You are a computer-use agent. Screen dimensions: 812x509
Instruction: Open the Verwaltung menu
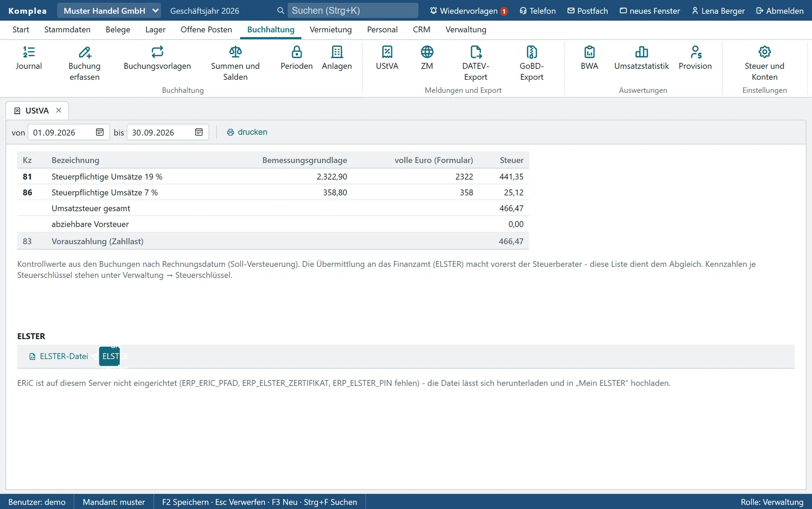[466, 30]
